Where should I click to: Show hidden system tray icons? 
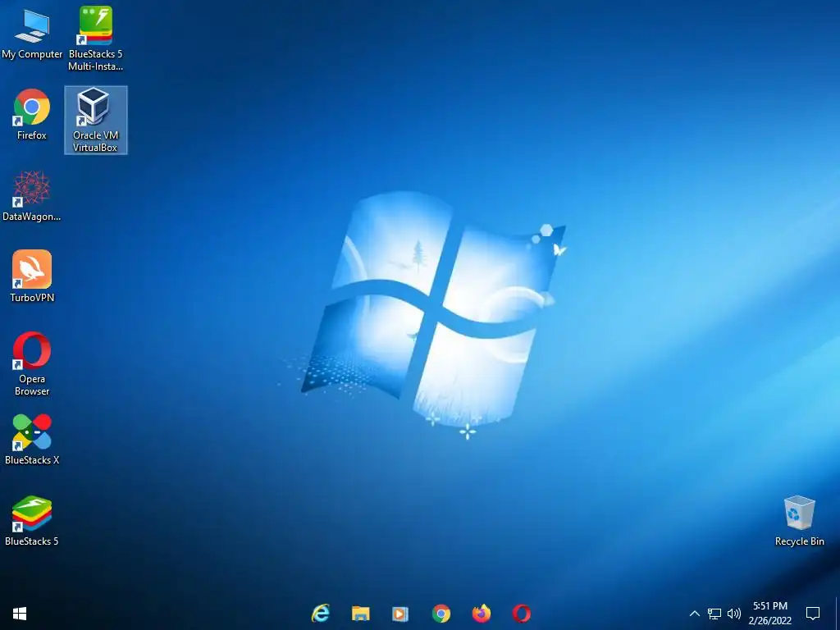[x=694, y=614]
